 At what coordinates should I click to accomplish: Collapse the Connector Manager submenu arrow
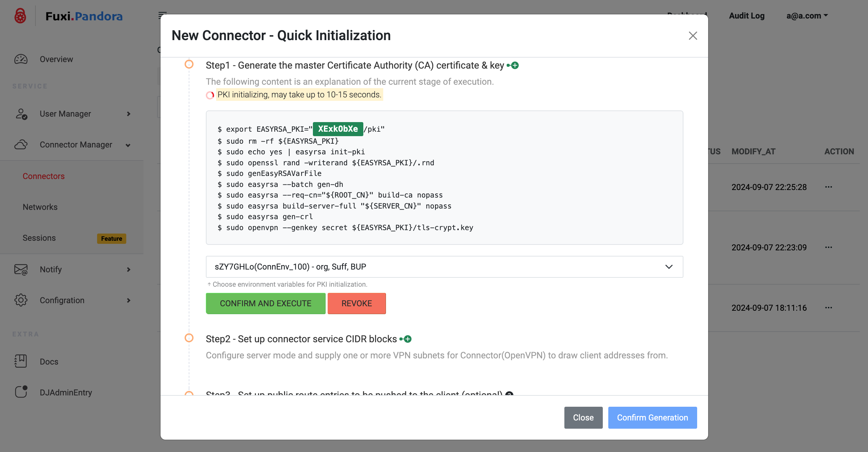[x=128, y=145]
